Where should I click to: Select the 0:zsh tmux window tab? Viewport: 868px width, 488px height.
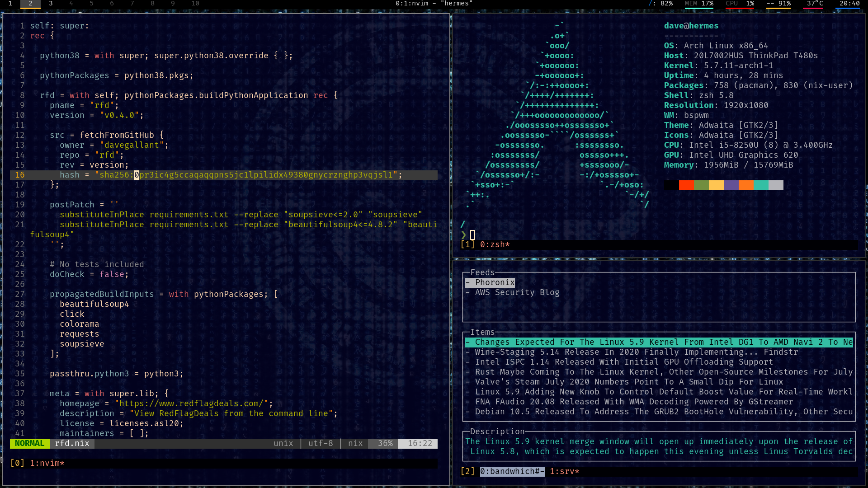point(495,244)
